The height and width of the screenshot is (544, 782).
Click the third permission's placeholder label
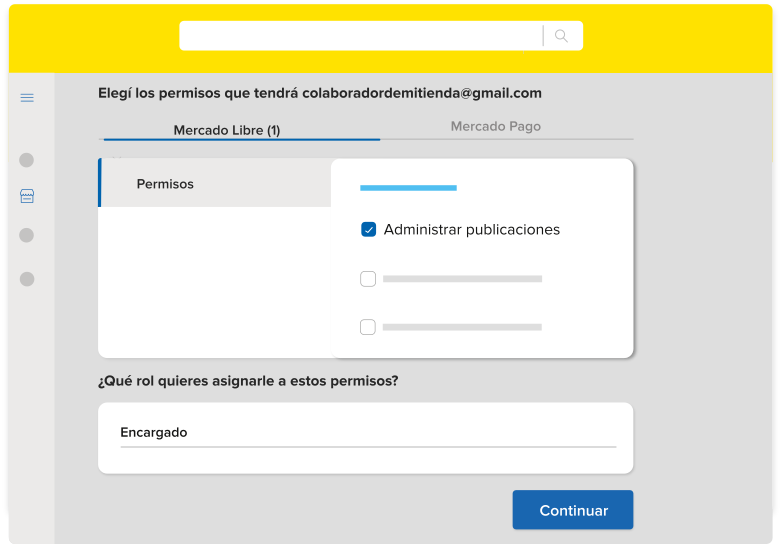click(x=462, y=327)
